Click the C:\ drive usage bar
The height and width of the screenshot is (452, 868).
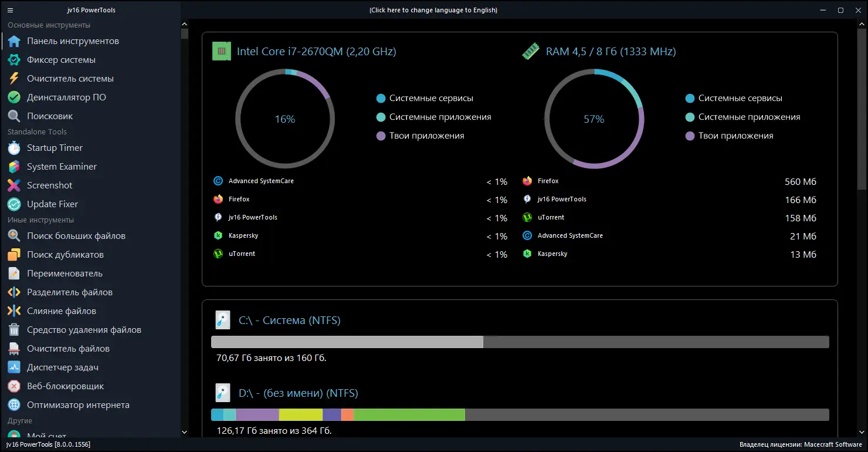(520, 342)
